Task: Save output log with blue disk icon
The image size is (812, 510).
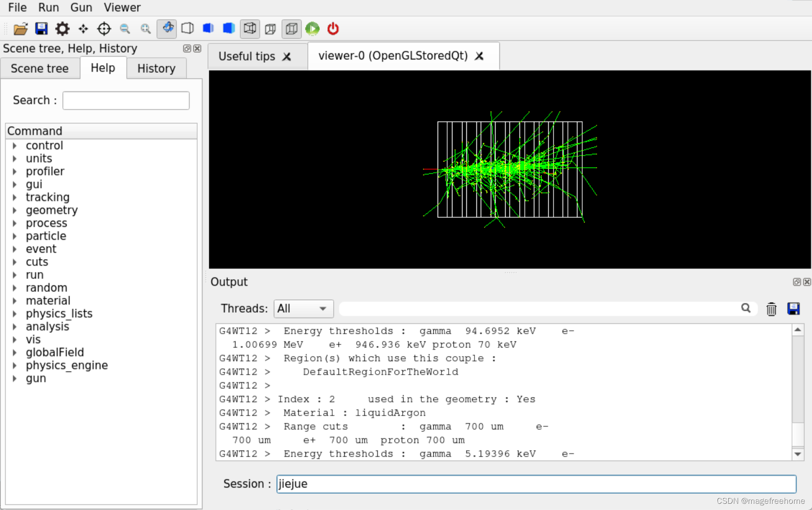Action: click(793, 309)
